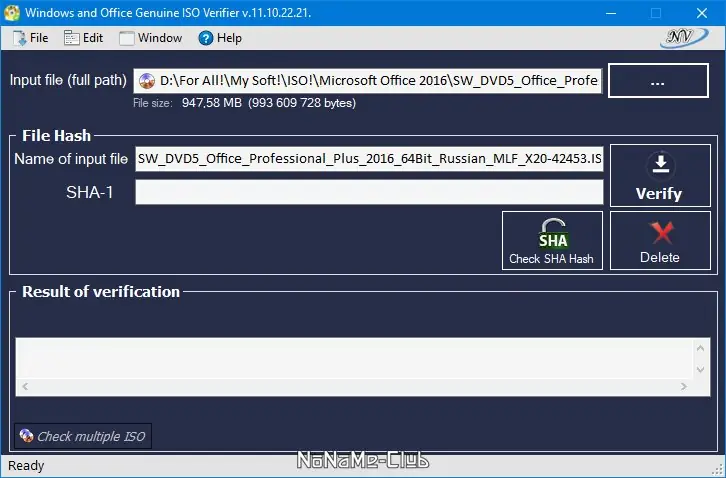Screen dimensions: 726x478
Task: Click the Result of verification label
Action: (x=101, y=292)
